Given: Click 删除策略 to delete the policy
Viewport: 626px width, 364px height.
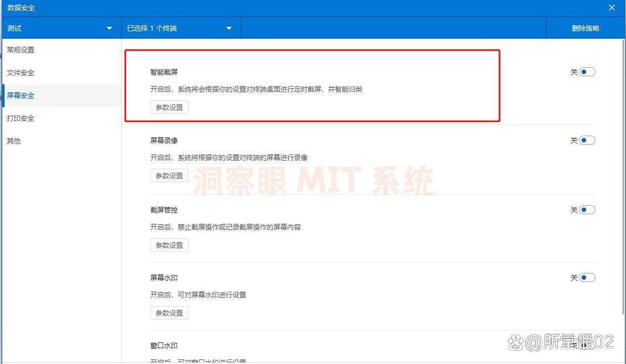Looking at the screenshot, I should [x=587, y=27].
